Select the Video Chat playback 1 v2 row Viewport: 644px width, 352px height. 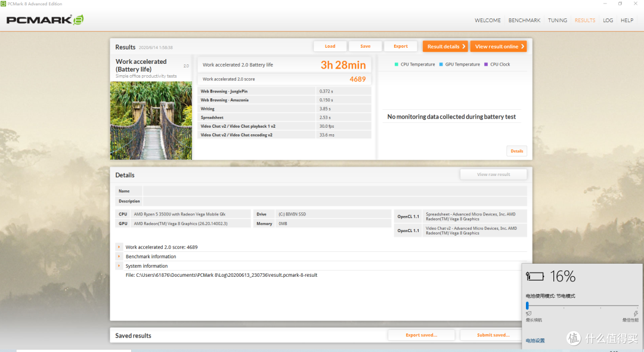click(x=284, y=126)
